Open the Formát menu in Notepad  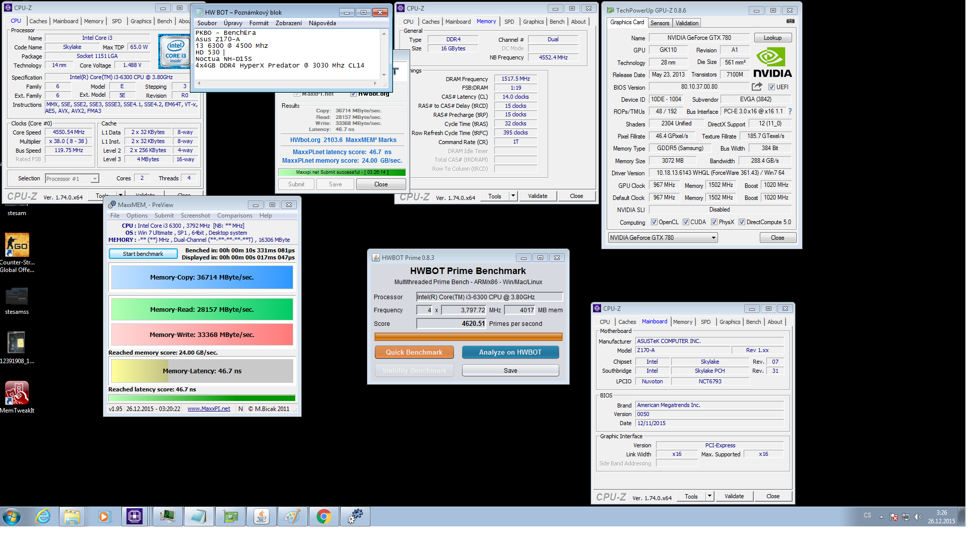coord(258,23)
